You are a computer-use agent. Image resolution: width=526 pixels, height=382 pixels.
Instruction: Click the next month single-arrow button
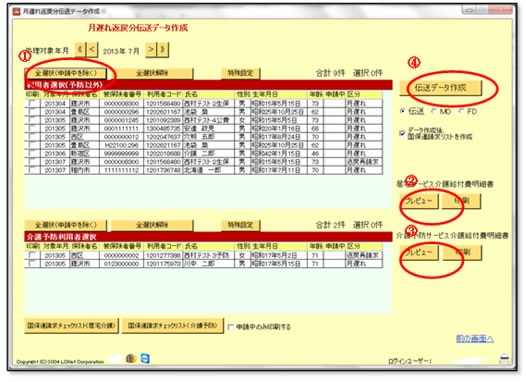coord(151,50)
